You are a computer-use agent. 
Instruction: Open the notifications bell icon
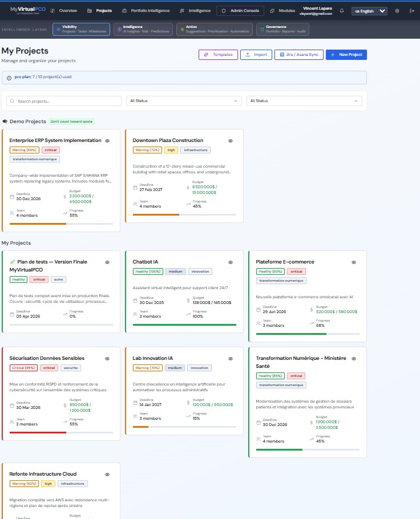(x=341, y=11)
